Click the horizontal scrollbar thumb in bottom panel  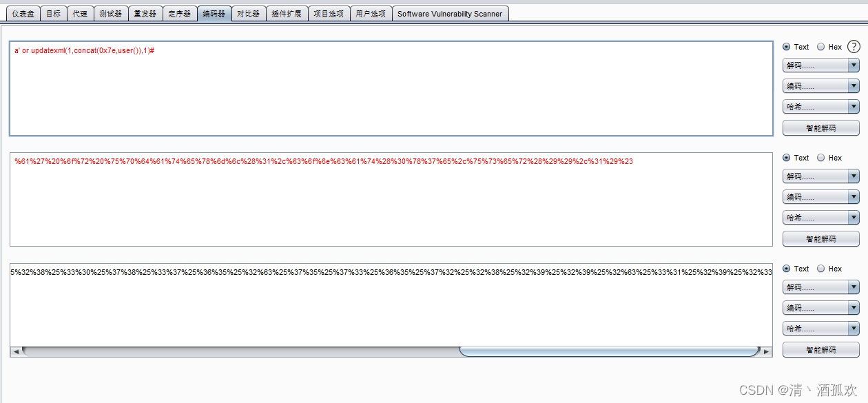click(609, 351)
